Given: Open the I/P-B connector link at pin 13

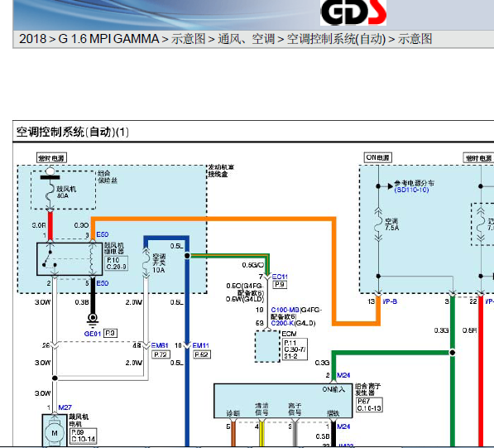Looking at the screenshot, I should coord(390,301).
